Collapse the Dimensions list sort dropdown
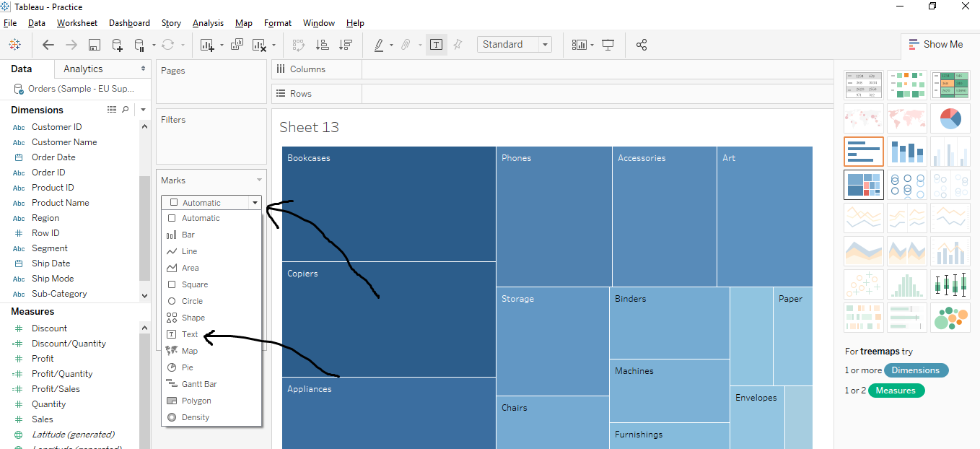Image resolution: width=980 pixels, height=449 pixels. 143,109
